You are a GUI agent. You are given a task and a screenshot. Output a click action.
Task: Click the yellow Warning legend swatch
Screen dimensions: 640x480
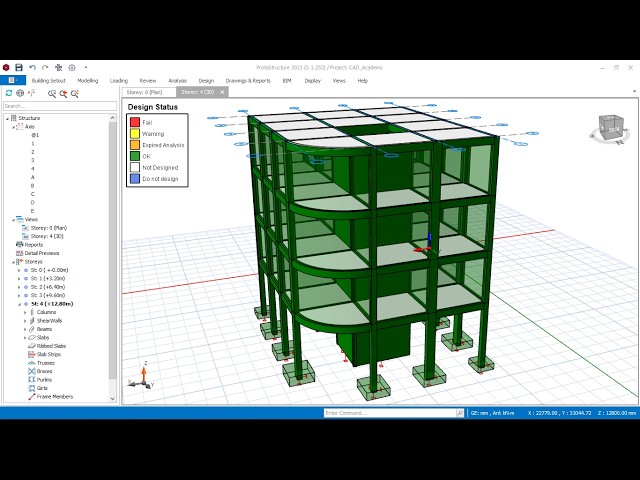135,133
